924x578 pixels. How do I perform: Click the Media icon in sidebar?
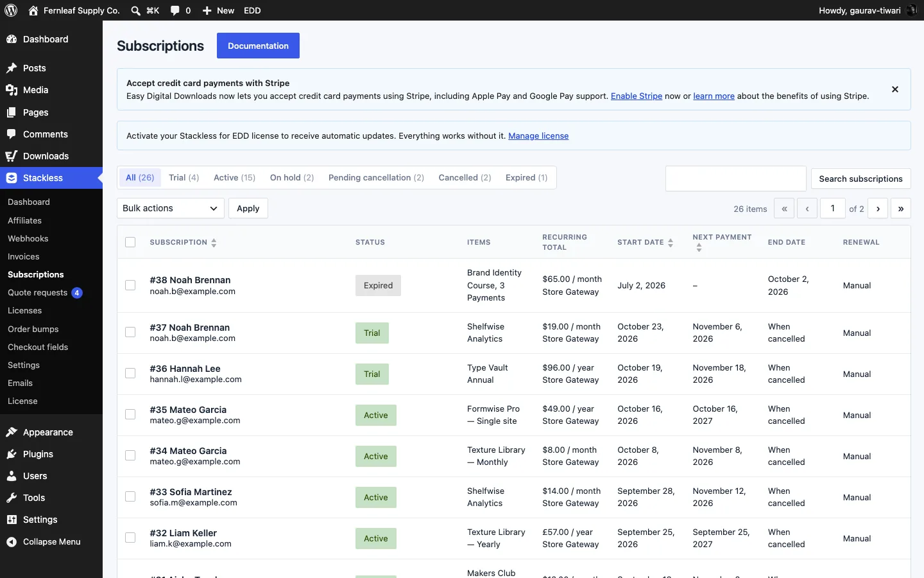[12, 90]
